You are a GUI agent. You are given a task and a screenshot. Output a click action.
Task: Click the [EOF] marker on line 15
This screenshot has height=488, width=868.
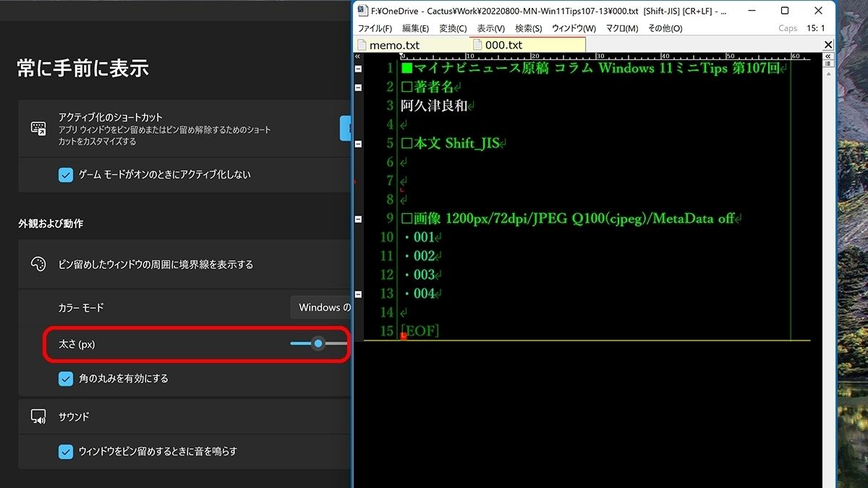[420, 331]
